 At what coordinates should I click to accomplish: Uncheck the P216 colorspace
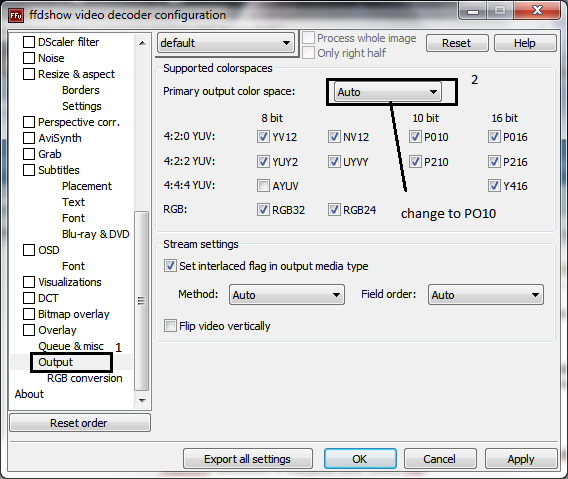(494, 162)
